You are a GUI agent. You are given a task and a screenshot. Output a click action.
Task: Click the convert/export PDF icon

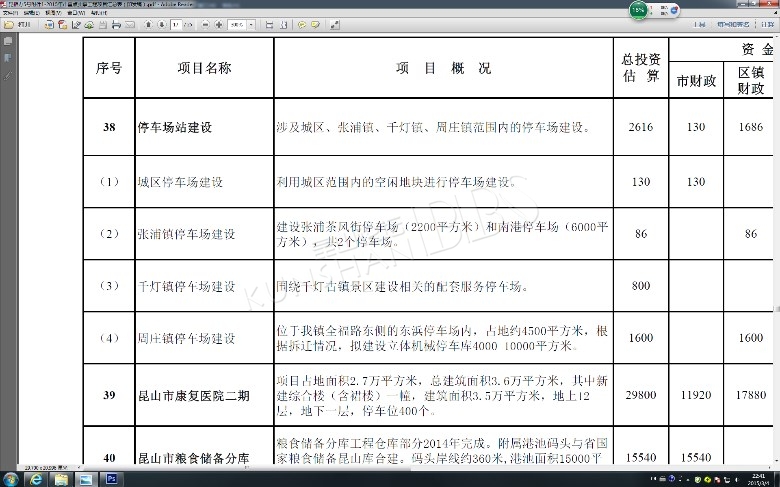click(62, 24)
